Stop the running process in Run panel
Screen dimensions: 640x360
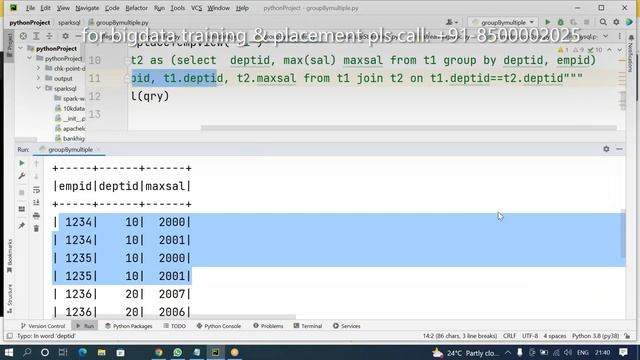pos(22,192)
